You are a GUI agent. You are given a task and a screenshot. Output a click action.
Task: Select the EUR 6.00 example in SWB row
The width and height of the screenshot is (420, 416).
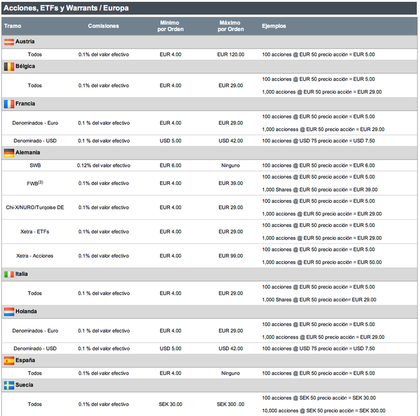pyautogui.click(x=318, y=165)
